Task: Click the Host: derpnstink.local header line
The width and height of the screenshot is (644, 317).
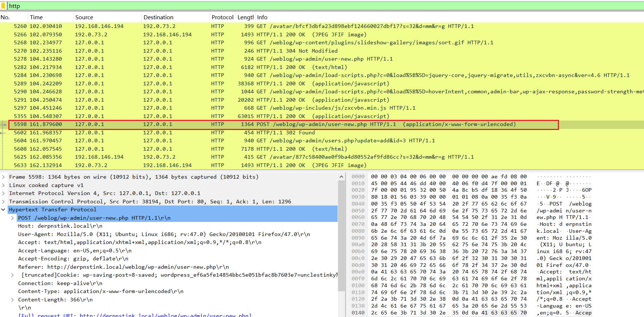Action: (60, 226)
